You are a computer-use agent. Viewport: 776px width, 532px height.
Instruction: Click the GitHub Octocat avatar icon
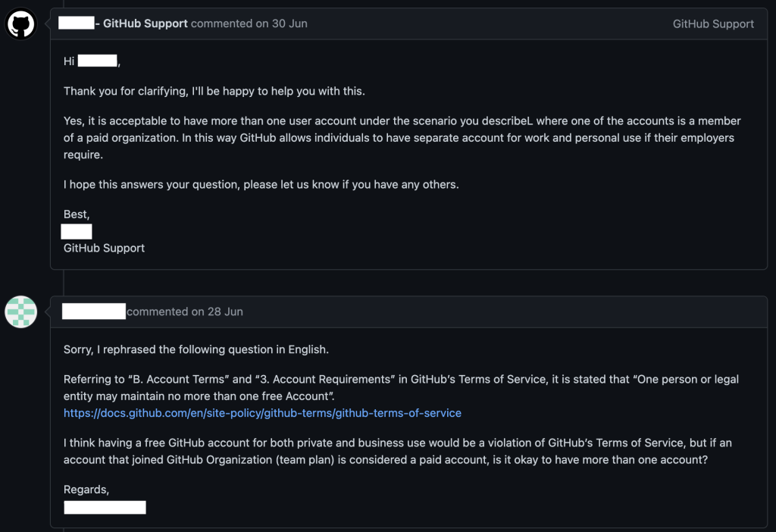click(x=21, y=23)
